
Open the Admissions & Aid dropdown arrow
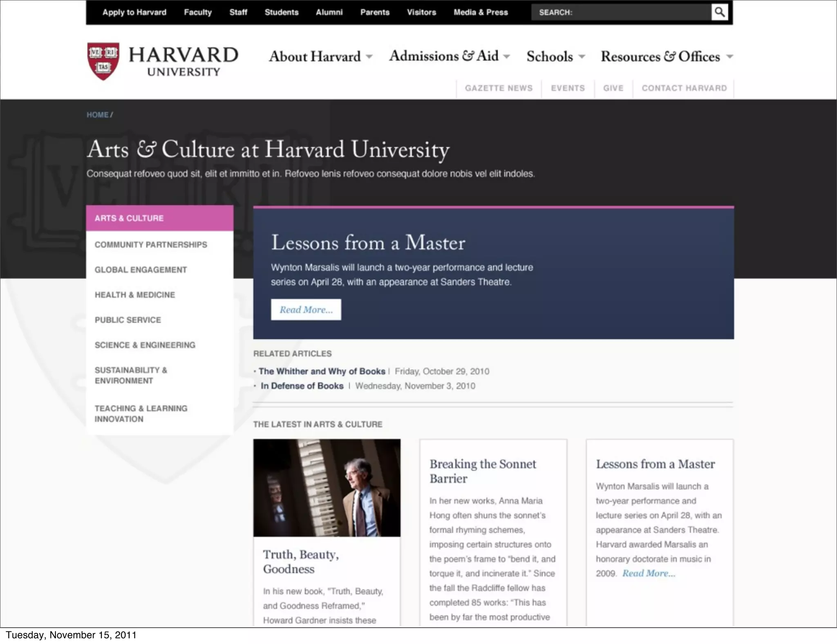[507, 56]
